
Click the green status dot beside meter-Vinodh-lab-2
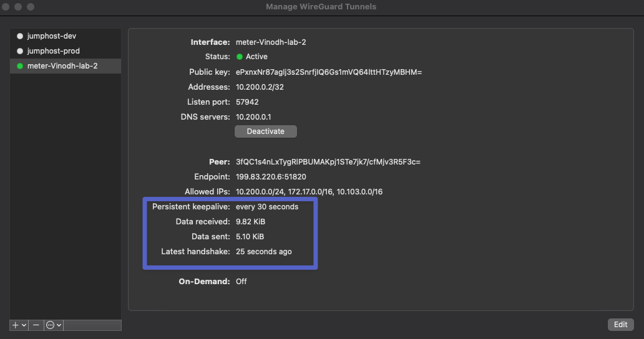[20, 66]
